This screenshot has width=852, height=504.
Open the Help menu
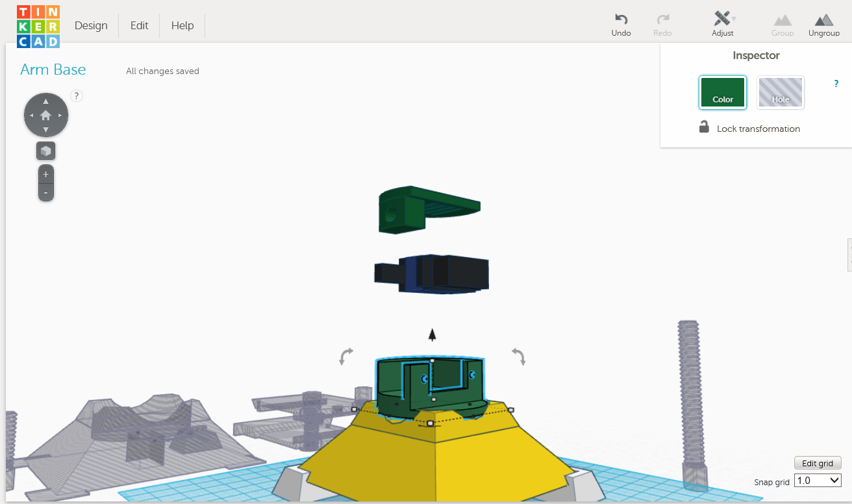182,25
